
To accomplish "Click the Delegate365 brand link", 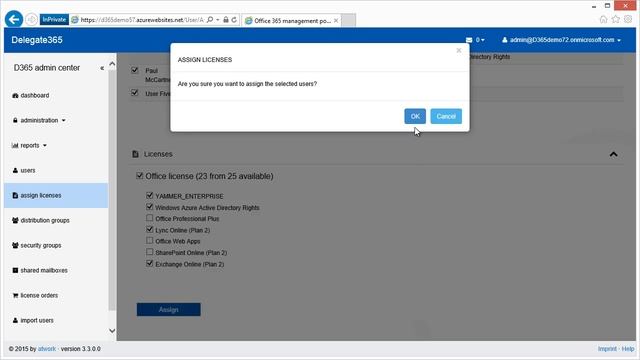I will (x=37, y=40).
